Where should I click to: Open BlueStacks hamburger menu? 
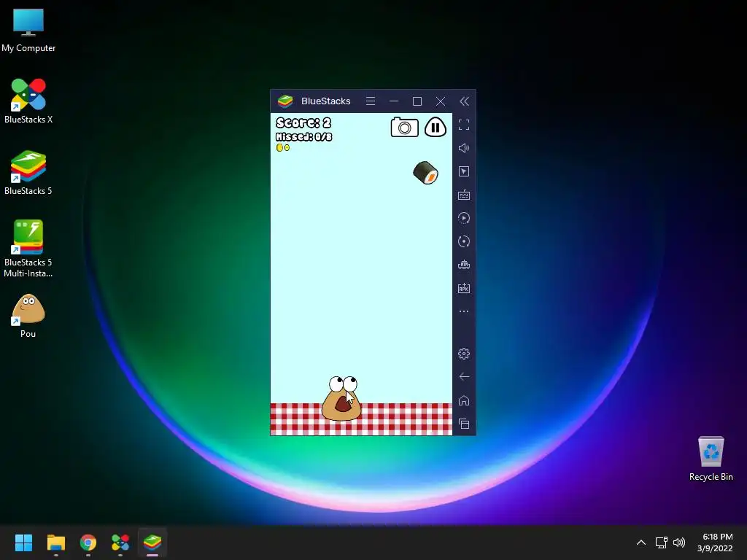(371, 101)
